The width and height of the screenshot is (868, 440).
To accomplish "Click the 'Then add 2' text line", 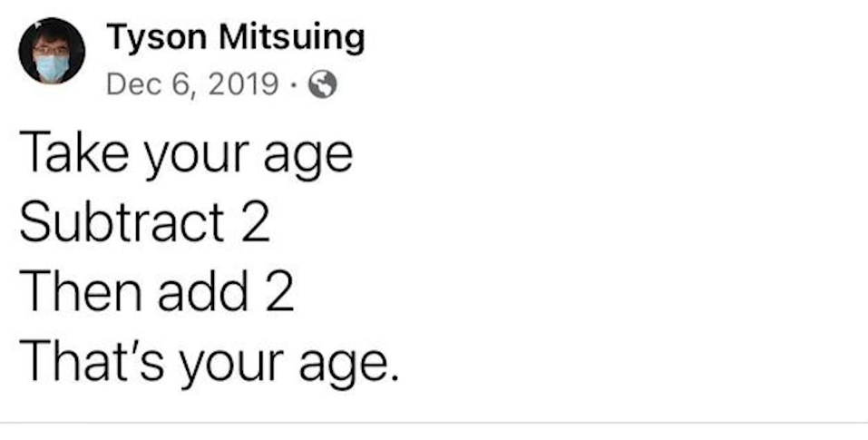I will click(x=157, y=292).
